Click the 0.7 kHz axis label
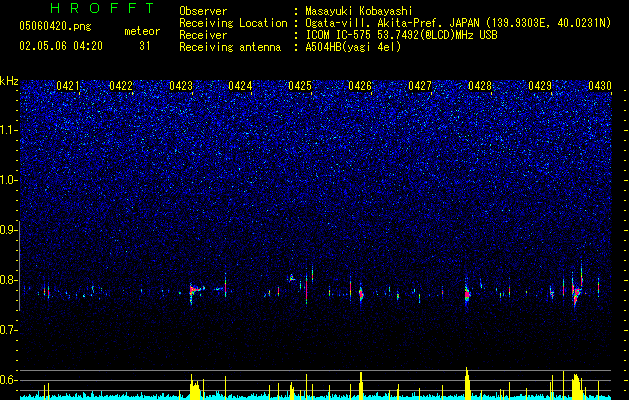Viewport: 629px width, 400px height. [9, 330]
